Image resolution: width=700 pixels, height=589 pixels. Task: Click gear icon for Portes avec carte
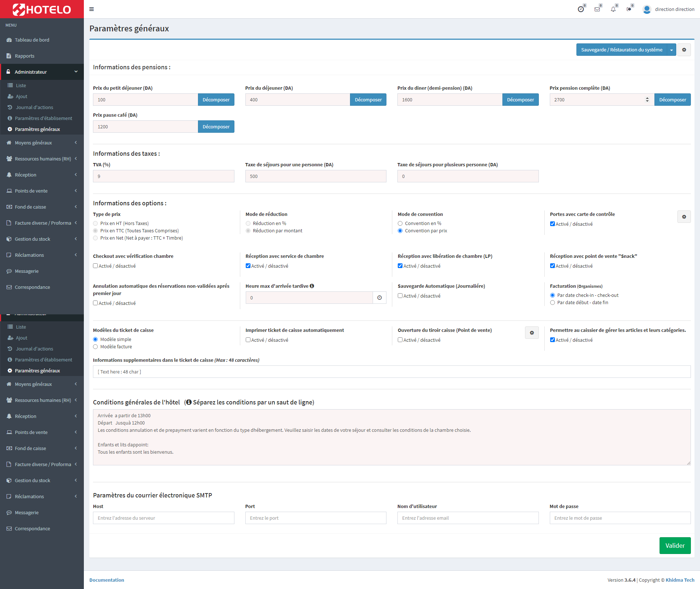click(x=684, y=217)
